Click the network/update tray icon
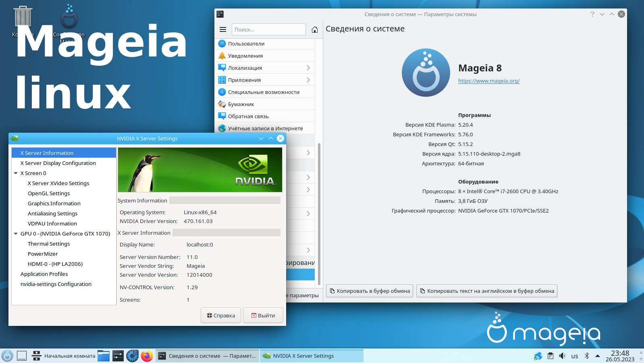This screenshot has width=644, height=363. click(x=538, y=356)
